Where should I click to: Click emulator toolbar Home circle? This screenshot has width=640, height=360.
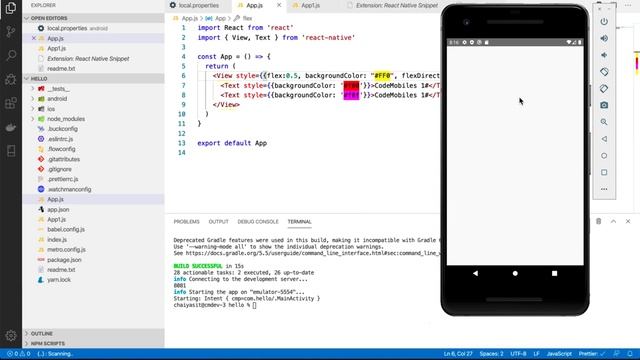(x=604, y=156)
